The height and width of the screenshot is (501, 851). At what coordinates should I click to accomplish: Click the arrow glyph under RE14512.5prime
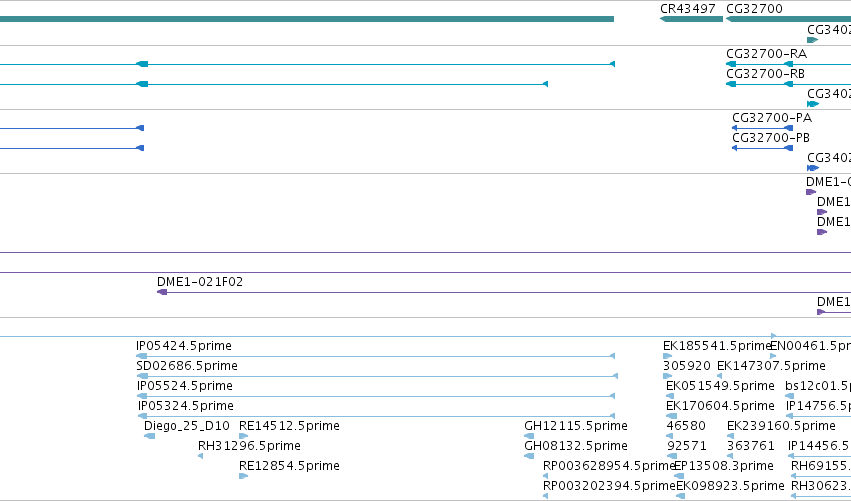pos(244,436)
